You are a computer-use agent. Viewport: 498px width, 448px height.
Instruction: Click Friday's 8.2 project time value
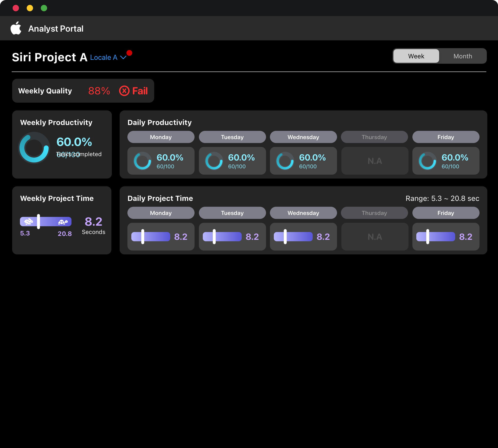coord(466,237)
